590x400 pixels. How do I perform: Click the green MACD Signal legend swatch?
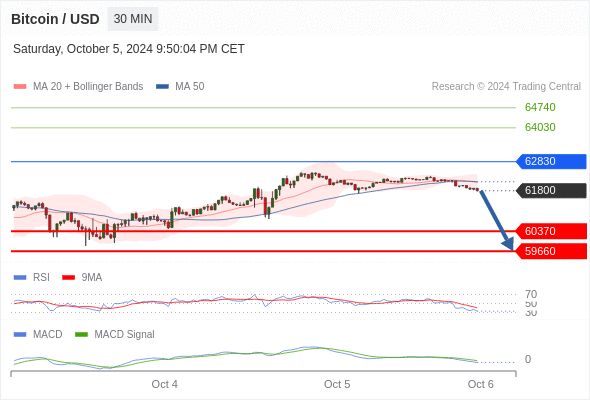click(81, 335)
